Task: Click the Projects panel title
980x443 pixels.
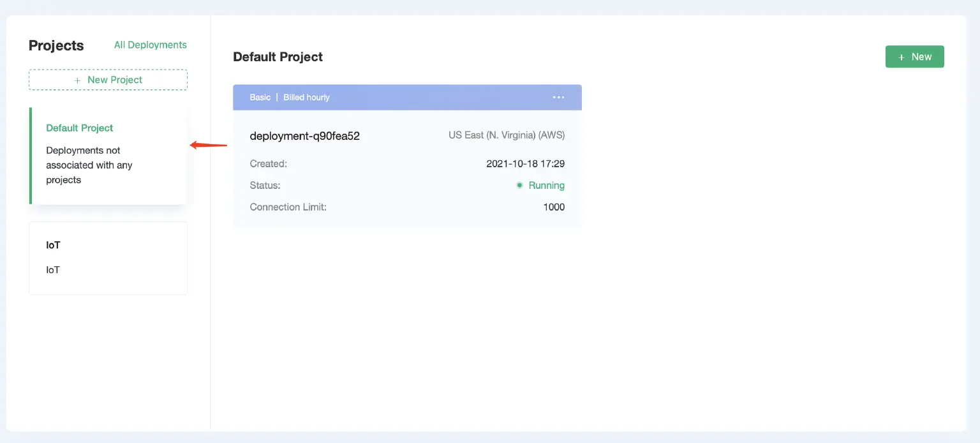Action: [x=56, y=45]
